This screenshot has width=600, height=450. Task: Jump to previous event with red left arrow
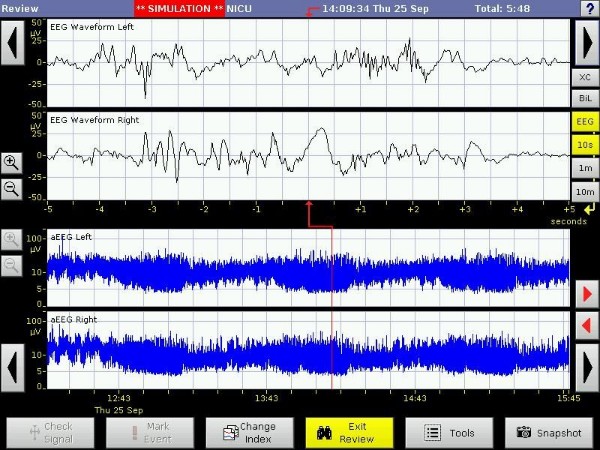[x=587, y=326]
